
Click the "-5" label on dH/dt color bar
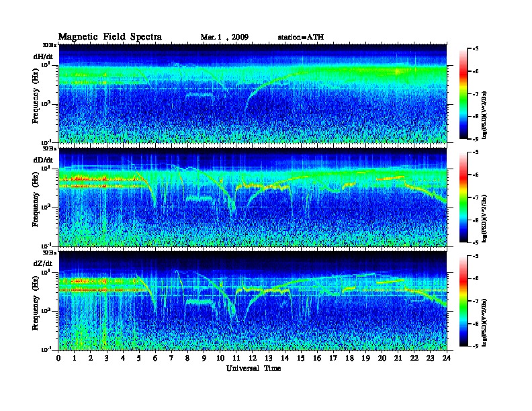pos(476,48)
